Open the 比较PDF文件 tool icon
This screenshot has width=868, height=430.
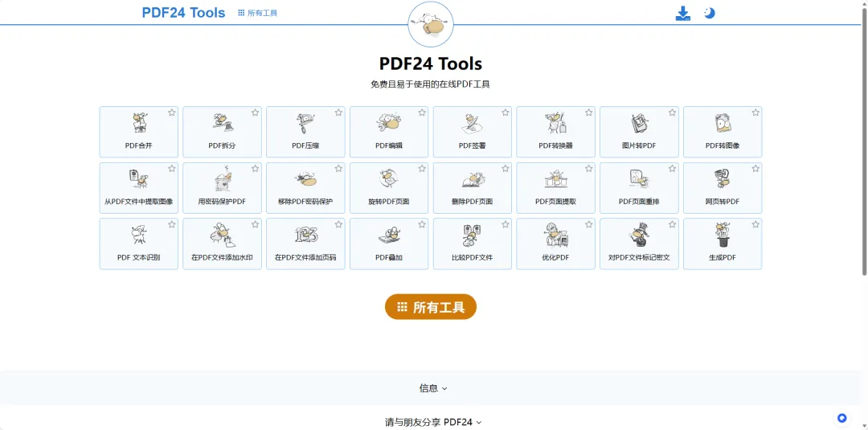pos(473,235)
